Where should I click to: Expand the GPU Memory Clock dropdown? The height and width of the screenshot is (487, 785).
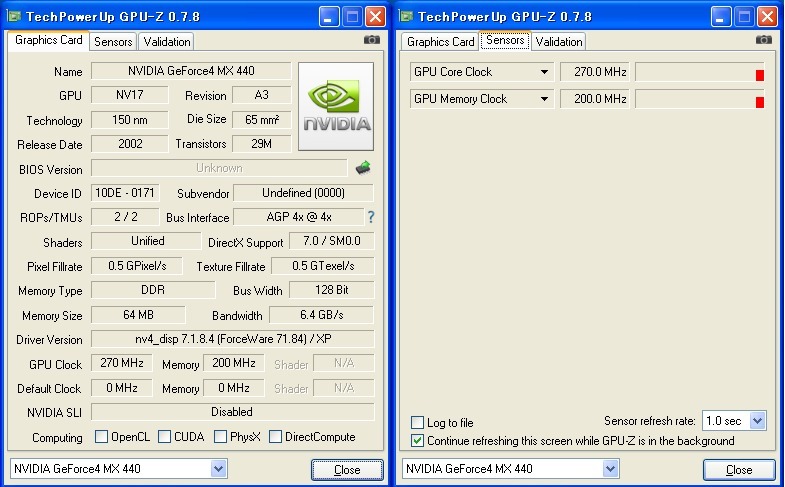coord(544,99)
